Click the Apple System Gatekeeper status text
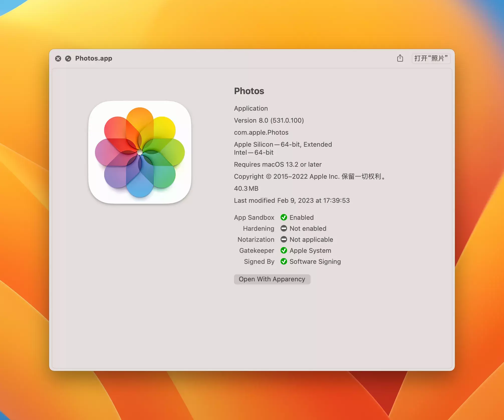The image size is (504, 420). coord(310,251)
